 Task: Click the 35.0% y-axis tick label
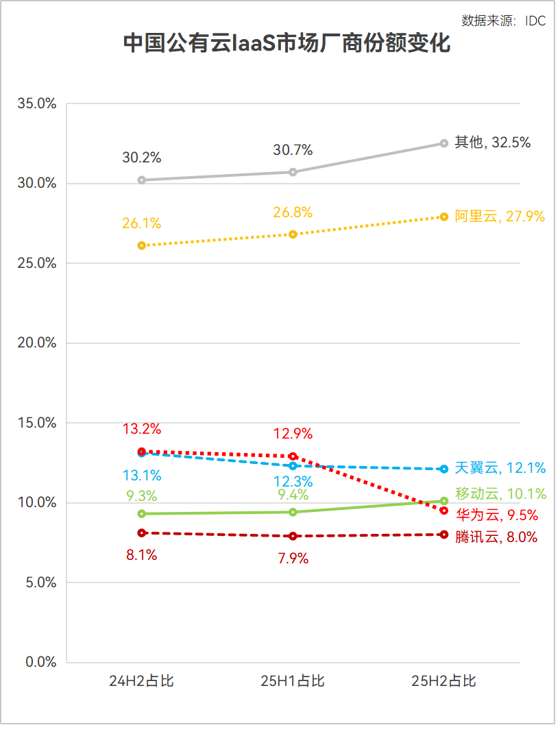tap(37, 104)
